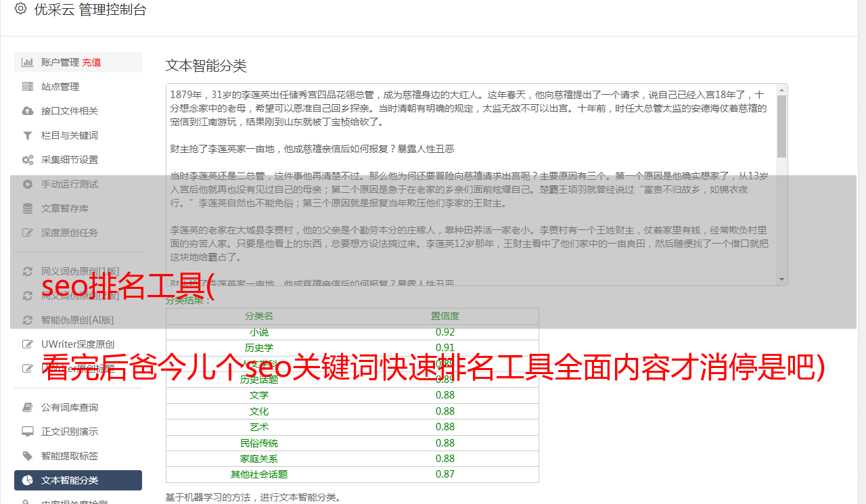Click the database icon next to 文章暂存库
Image resolution: width=866 pixels, height=504 pixels.
28,208
